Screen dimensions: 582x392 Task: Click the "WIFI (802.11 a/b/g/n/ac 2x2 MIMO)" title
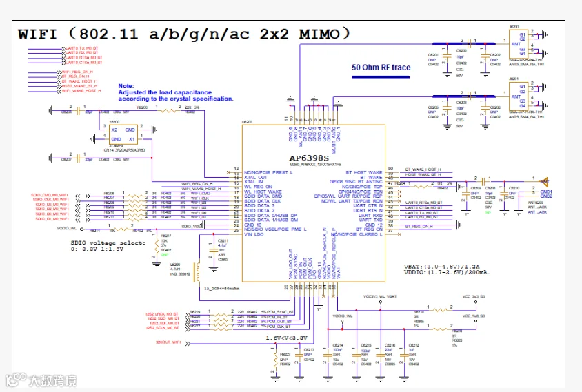(x=183, y=34)
